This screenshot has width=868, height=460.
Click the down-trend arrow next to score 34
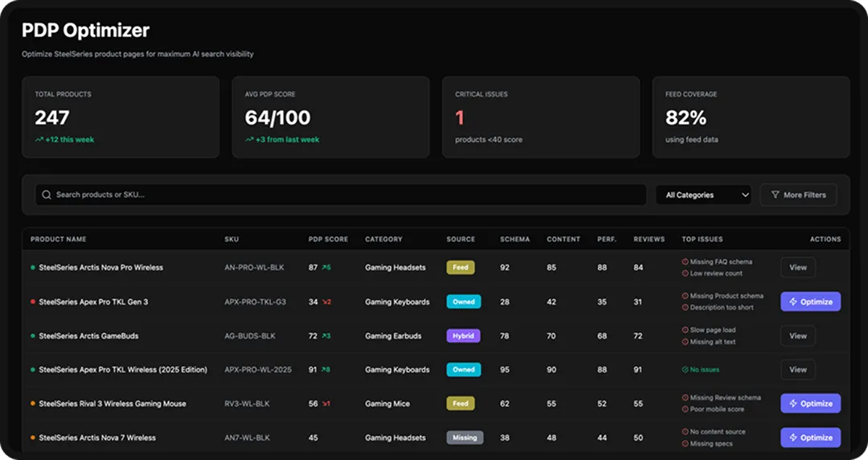326,302
